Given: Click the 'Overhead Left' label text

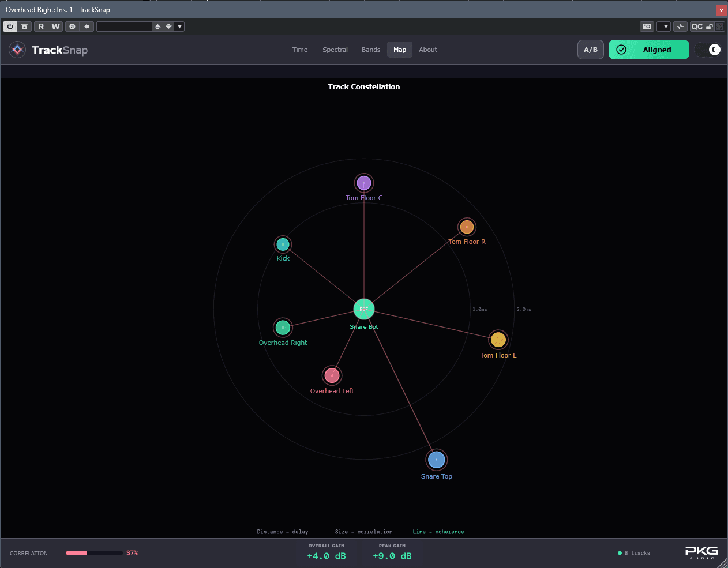Looking at the screenshot, I should [x=332, y=391].
